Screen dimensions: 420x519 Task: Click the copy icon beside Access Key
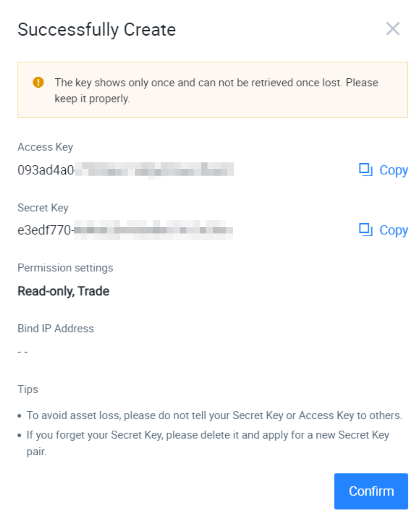point(366,170)
